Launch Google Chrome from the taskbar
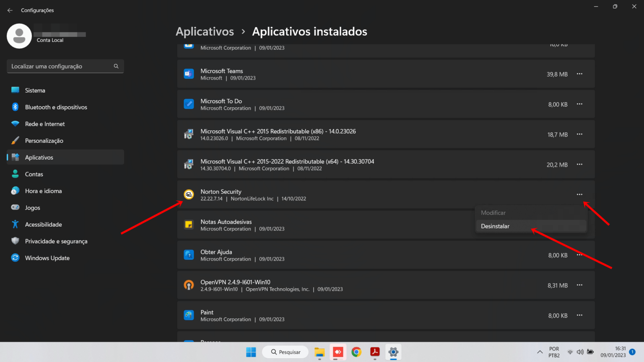The image size is (644, 362). pyautogui.click(x=356, y=352)
